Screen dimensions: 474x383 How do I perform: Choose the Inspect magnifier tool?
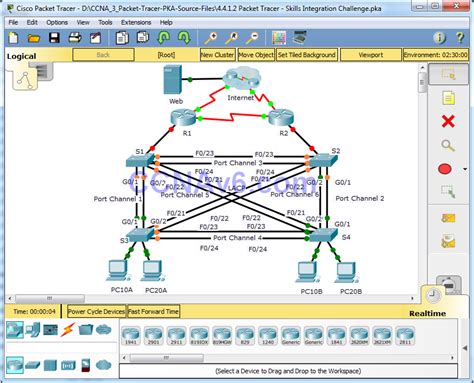click(448, 146)
